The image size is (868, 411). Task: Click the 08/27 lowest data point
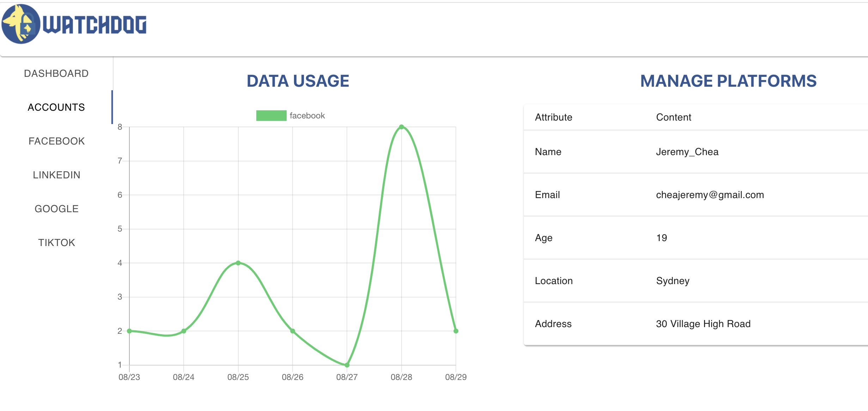click(347, 365)
